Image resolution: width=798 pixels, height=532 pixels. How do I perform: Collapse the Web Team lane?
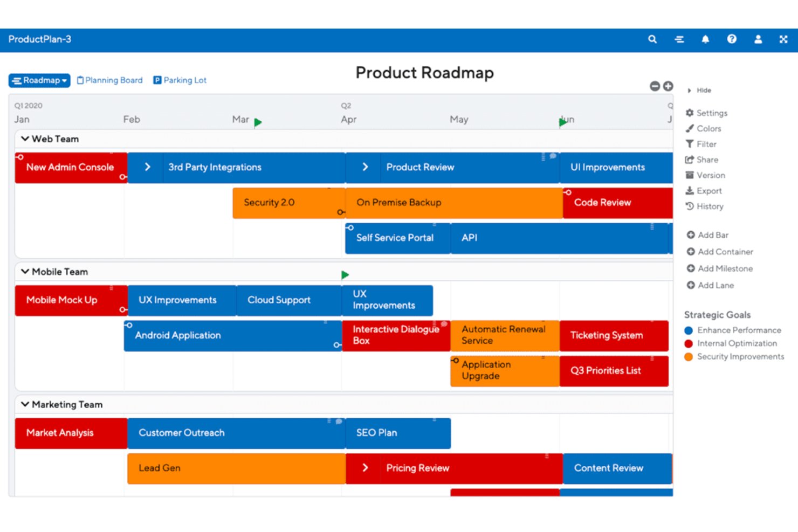click(25, 139)
